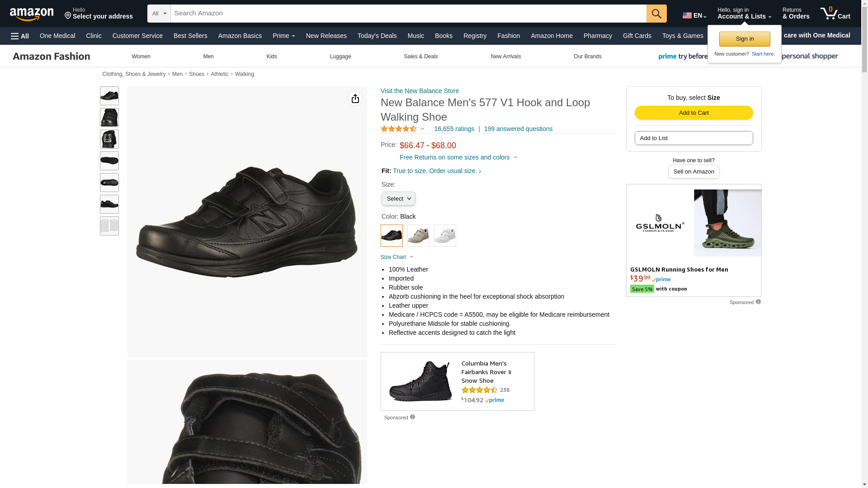
Task: Click the sponsored ad info icon
Action: [x=758, y=302]
